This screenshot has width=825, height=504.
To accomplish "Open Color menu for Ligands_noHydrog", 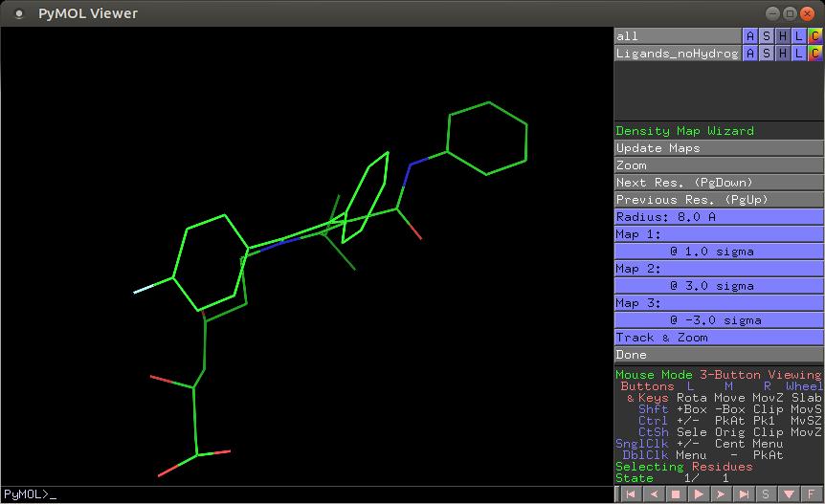I will [815, 54].
